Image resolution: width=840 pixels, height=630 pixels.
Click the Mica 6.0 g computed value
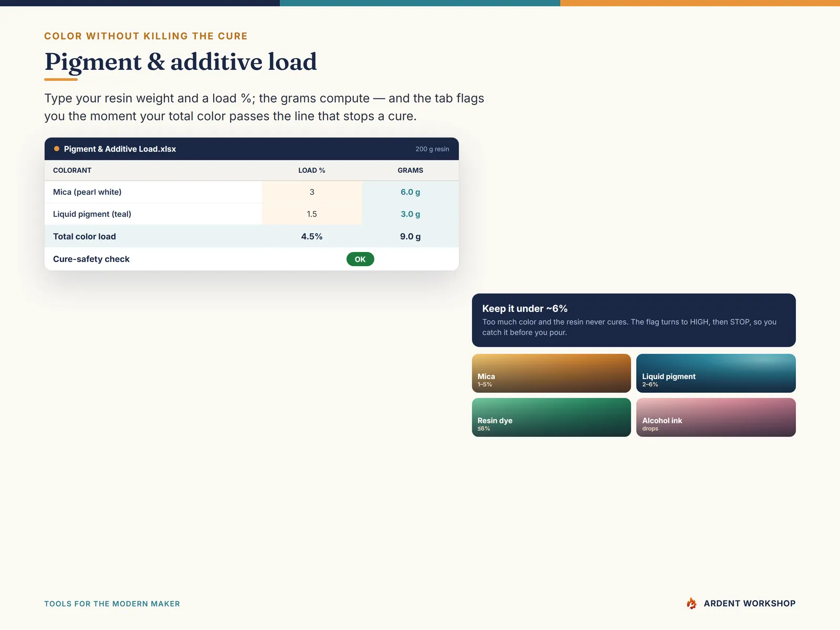point(411,192)
